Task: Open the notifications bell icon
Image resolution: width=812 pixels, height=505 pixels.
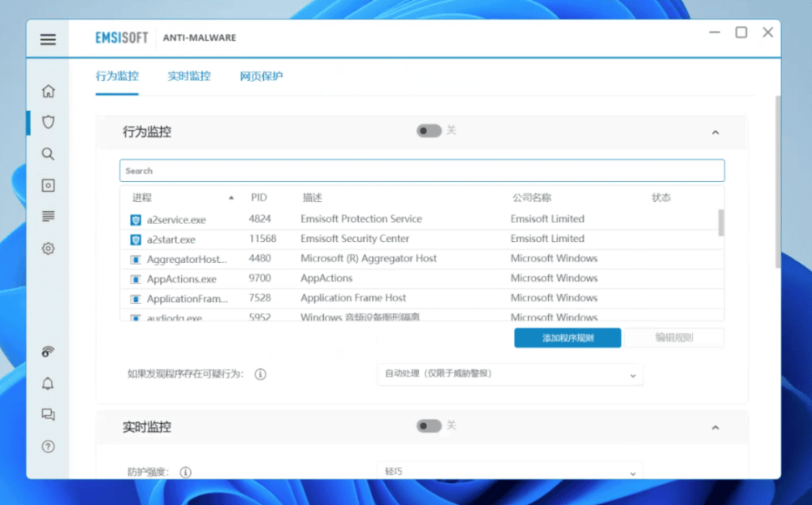Action: click(48, 384)
